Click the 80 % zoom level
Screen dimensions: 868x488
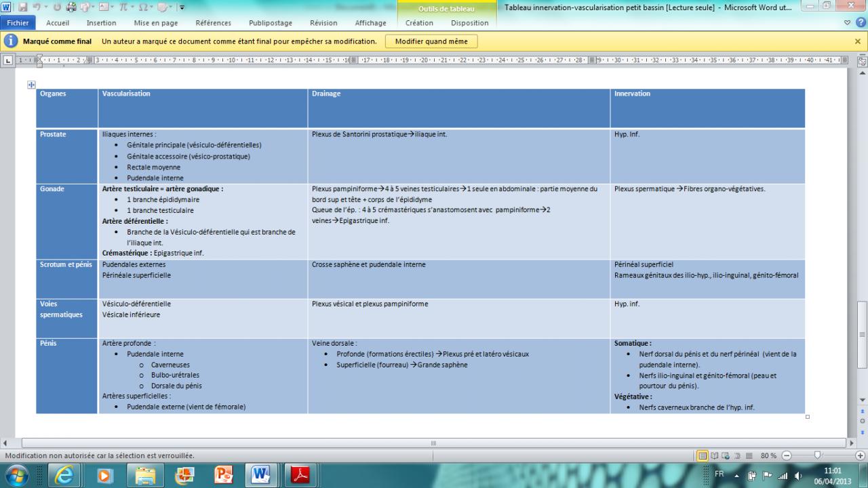point(768,455)
